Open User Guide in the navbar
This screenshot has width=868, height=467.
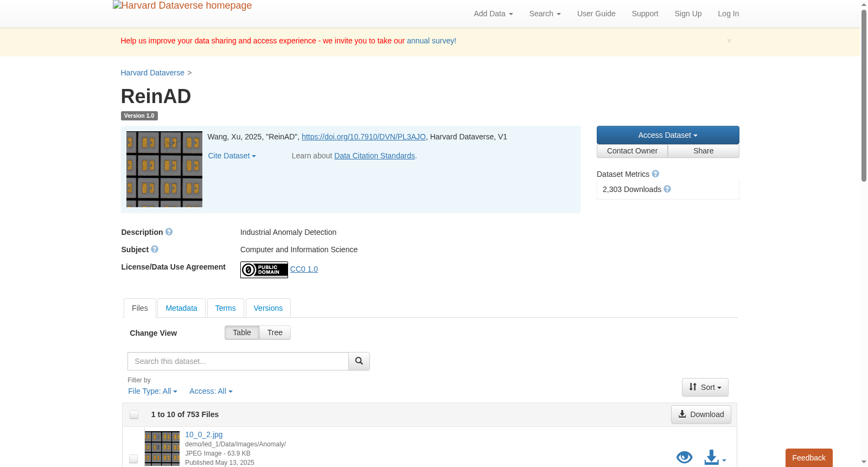(596, 14)
